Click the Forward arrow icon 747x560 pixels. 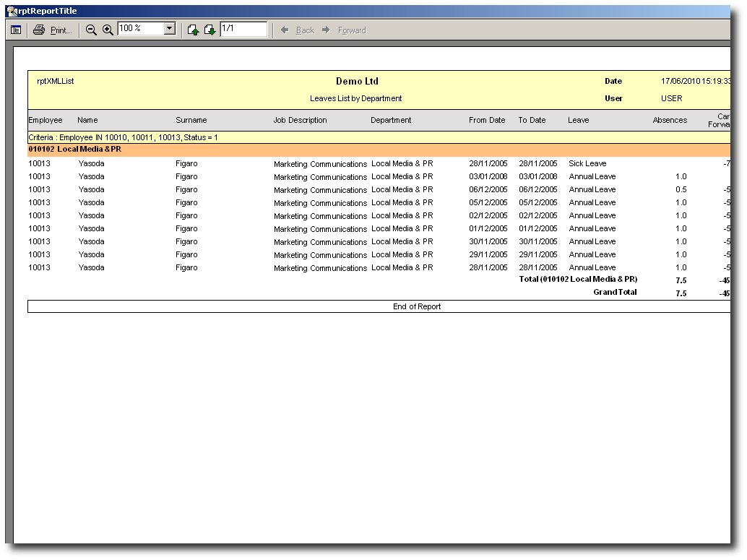click(x=326, y=30)
